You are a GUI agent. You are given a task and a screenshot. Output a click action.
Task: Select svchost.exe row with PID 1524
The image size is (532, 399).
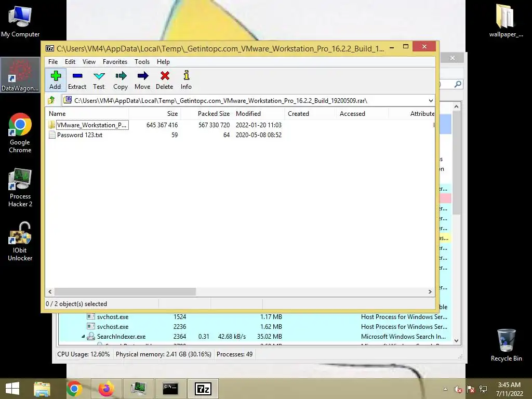[x=255, y=316]
